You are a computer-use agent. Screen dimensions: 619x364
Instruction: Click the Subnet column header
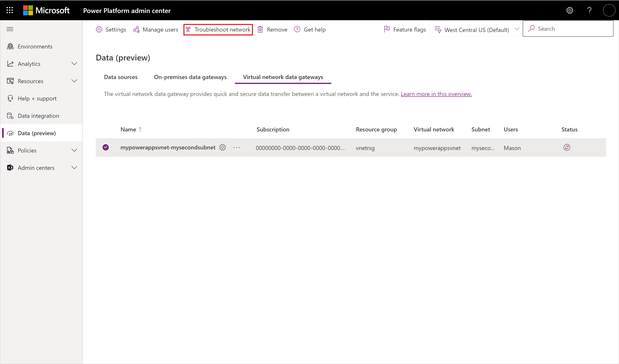[481, 129]
